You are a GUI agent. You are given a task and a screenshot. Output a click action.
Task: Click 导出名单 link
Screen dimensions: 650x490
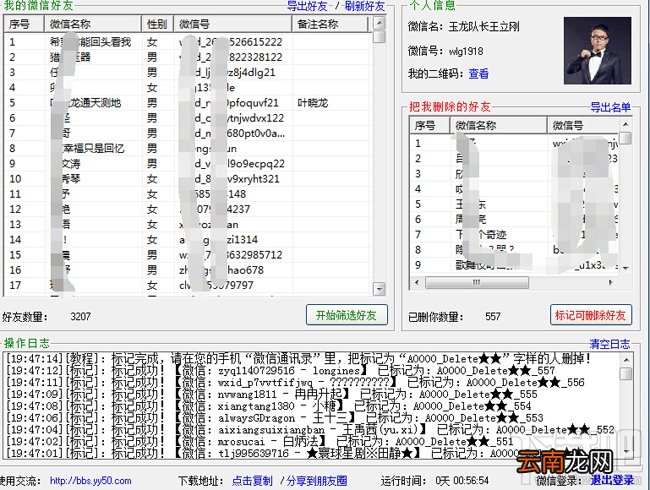pyautogui.click(x=611, y=107)
